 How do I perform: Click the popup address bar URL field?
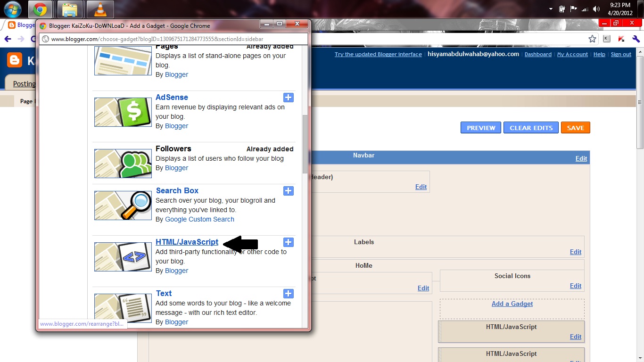pos(173,39)
